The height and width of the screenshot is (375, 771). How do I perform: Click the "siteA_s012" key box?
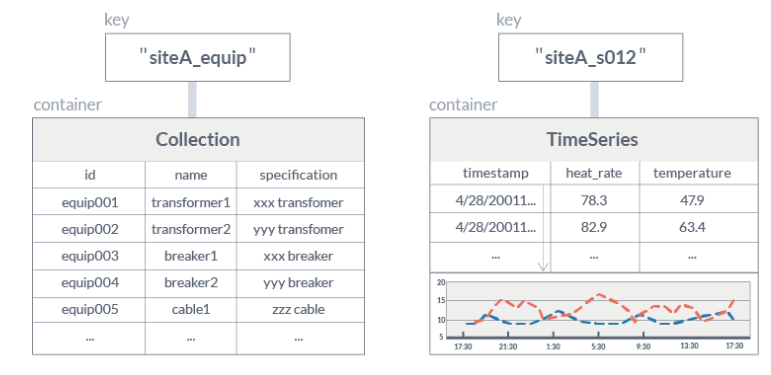[x=590, y=58]
